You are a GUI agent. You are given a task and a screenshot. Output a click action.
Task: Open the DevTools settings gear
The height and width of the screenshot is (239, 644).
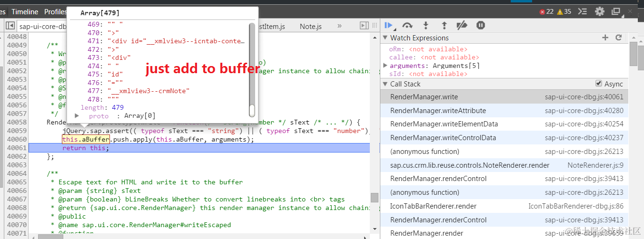pos(600,11)
